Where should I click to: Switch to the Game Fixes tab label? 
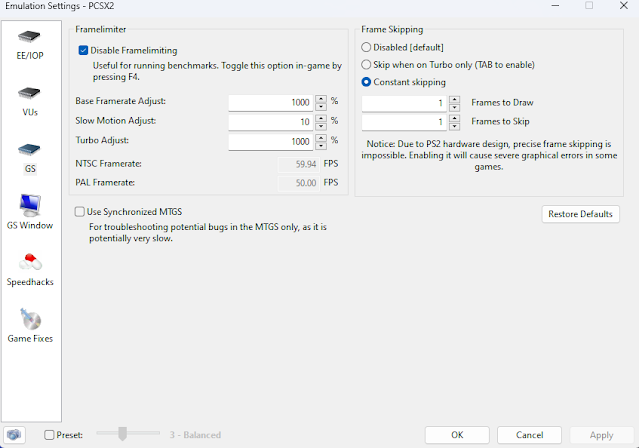(x=30, y=338)
